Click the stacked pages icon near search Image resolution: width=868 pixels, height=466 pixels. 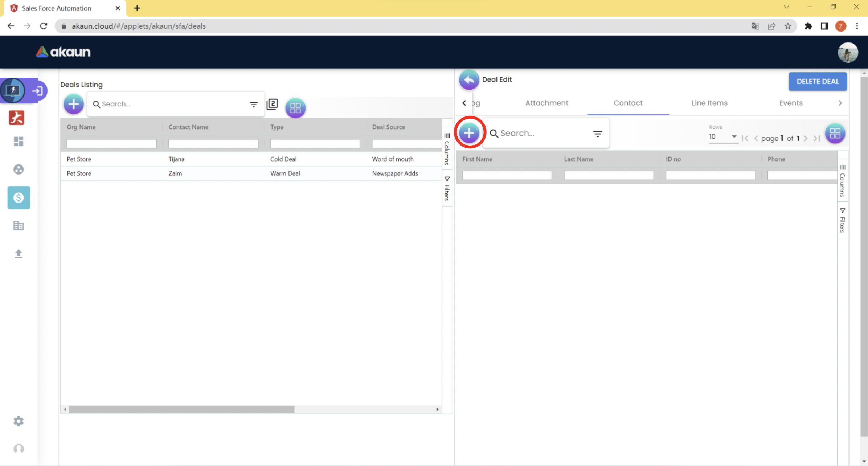(272, 105)
